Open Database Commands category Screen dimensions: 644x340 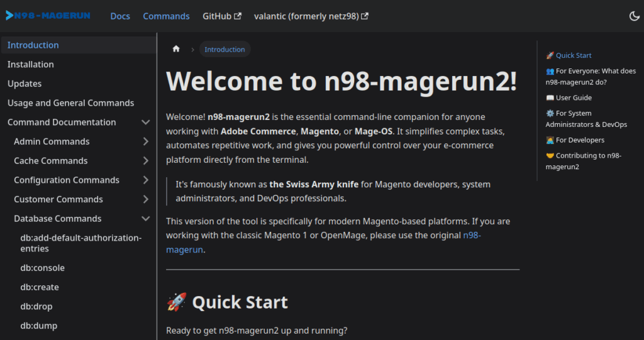point(57,219)
